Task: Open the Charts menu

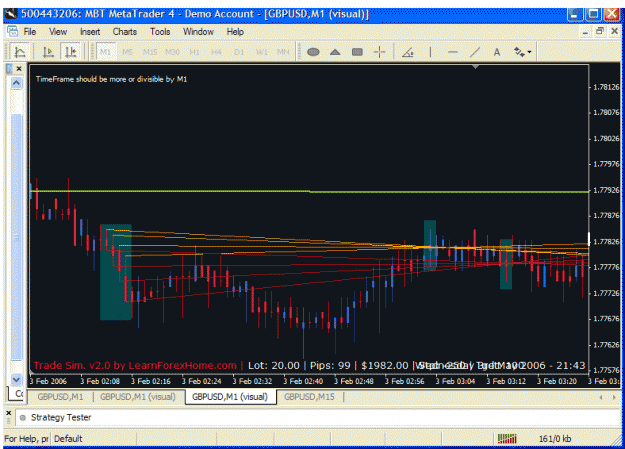Action: (124, 32)
